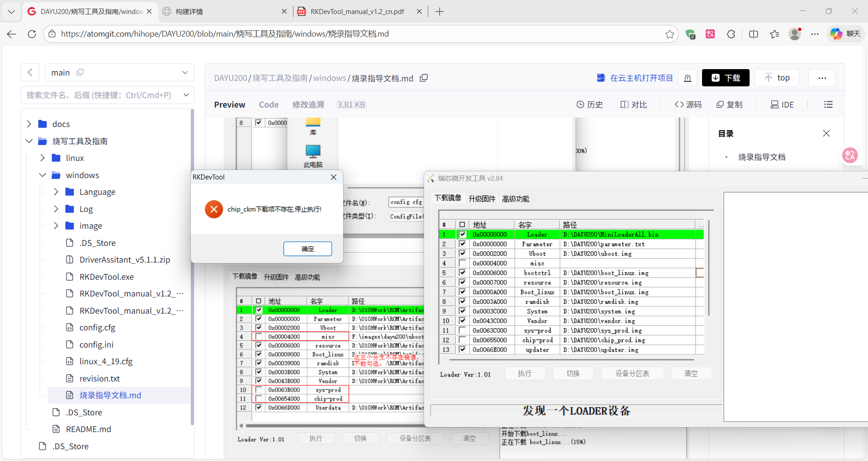Open favorites list icon in toolbar
The width and height of the screenshot is (868, 461).
(x=774, y=34)
